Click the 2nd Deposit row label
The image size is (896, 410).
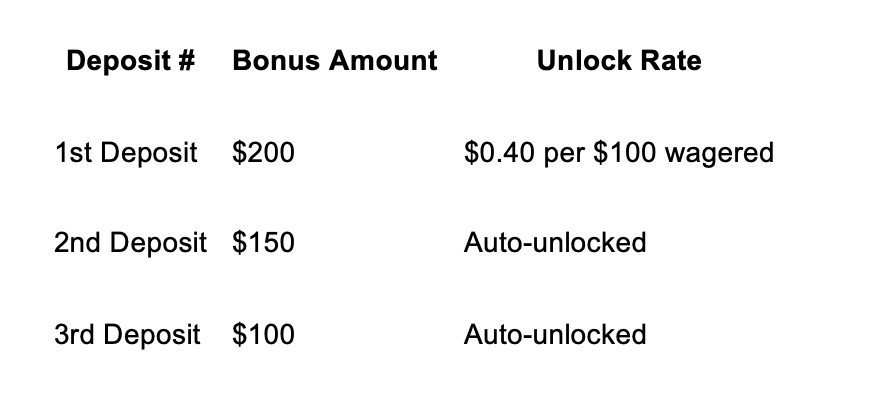130,243
